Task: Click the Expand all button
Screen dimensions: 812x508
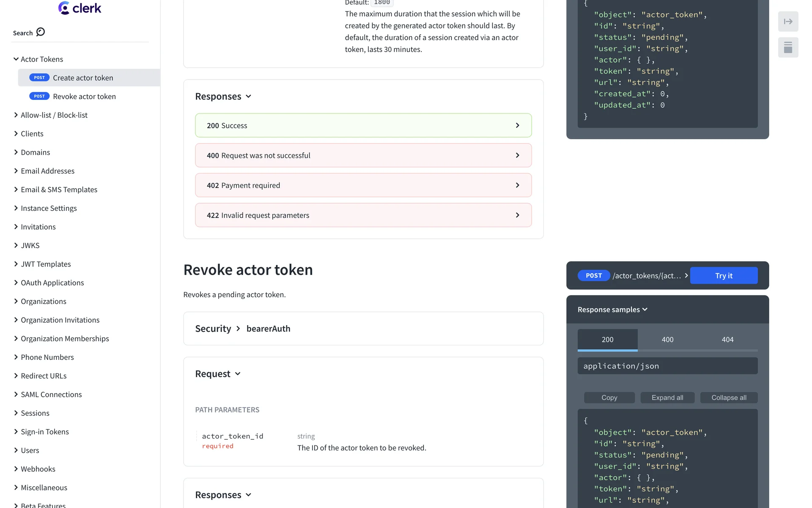Action: click(x=667, y=398)
